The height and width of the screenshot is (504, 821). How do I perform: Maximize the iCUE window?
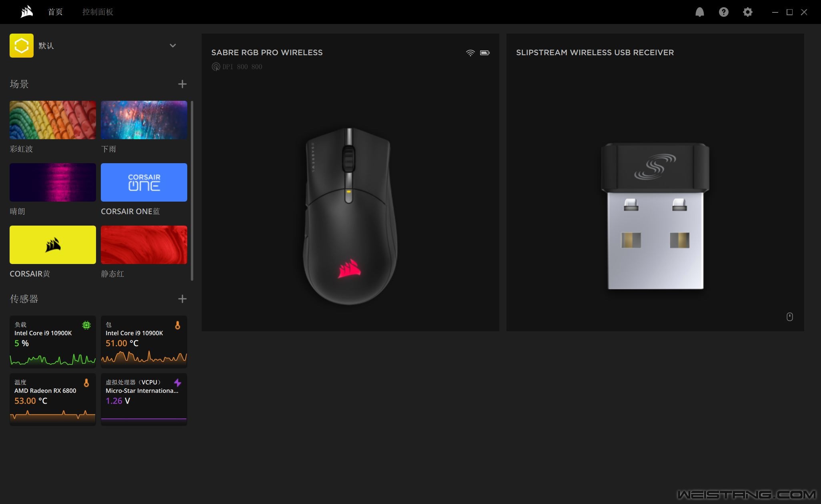coord(789,12)
